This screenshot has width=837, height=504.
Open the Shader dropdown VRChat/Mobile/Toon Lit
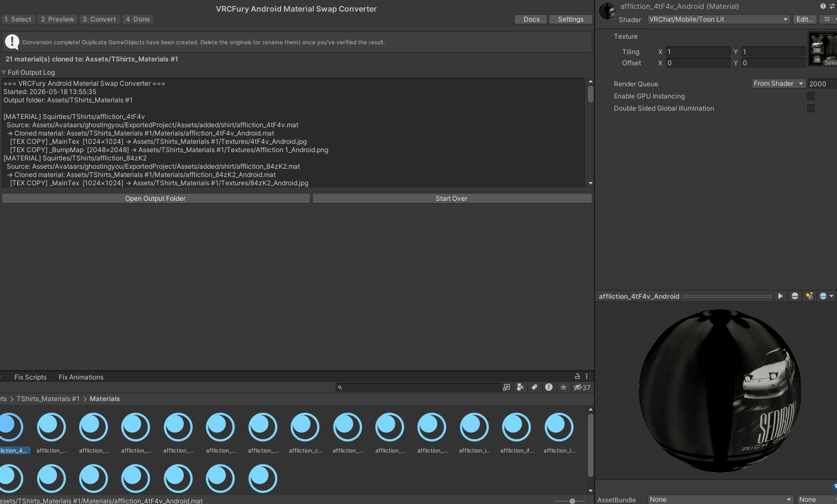[x=719, y=19]
